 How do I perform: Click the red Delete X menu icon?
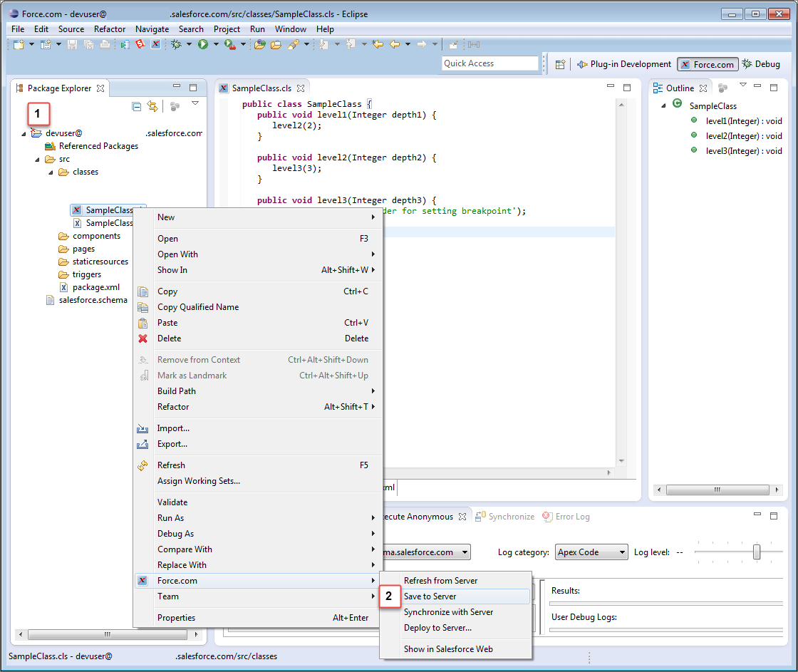tap(143, 338)
